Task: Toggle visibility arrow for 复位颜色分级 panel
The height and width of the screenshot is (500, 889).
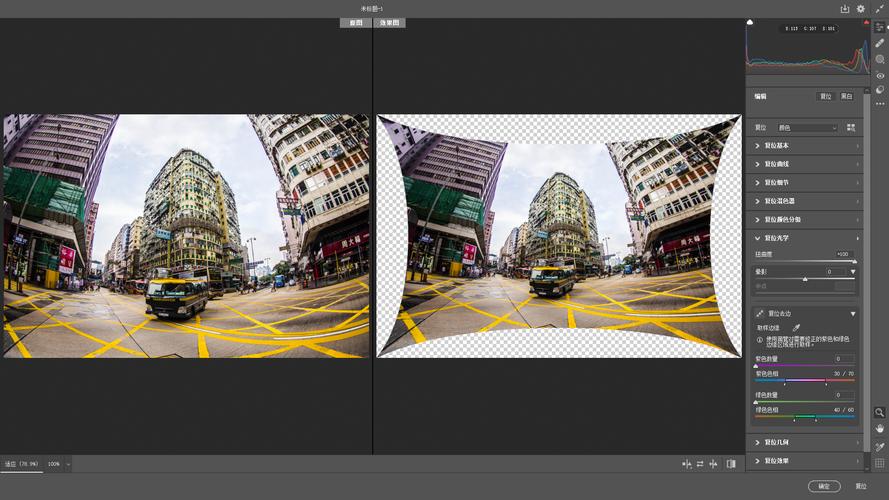Action: 857,219
